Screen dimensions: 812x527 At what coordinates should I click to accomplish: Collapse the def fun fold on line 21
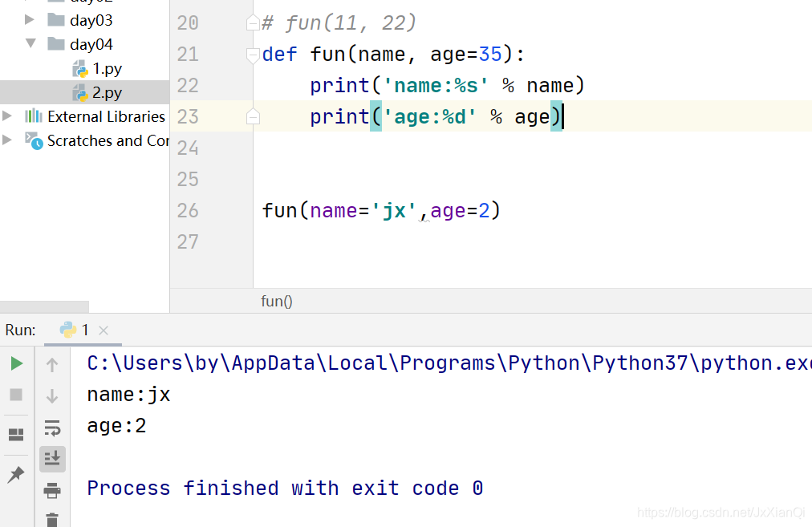(253, 55)
